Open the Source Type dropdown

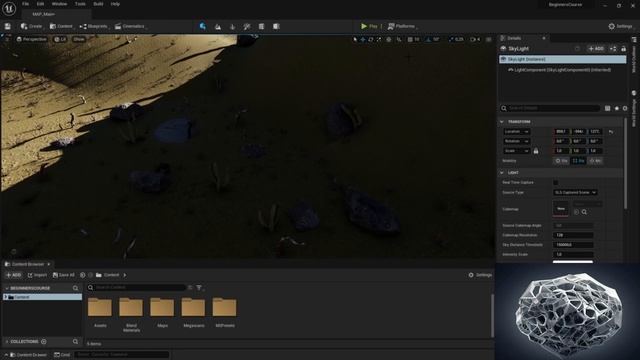pos(575,192)
